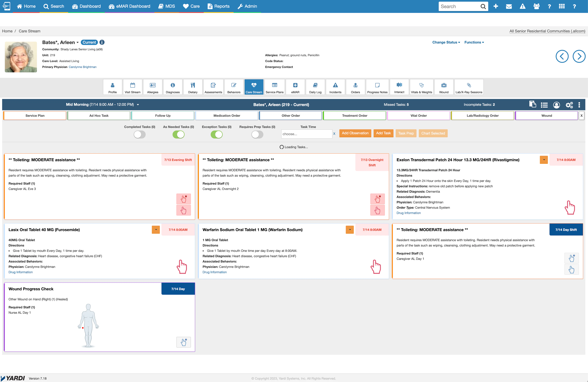Open the Exelon Transdermal Patch card dropdown

(544, 160)
